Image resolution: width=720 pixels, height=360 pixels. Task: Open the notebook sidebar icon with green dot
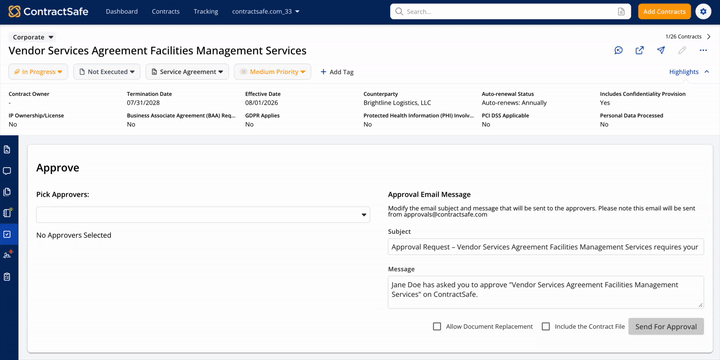pyautogui.click(x=7, y=213)
